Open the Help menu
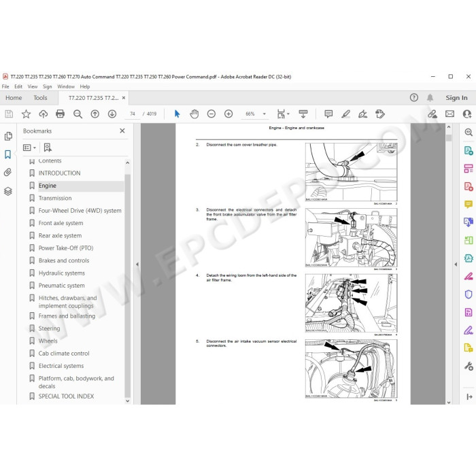 [x=85, y=86]
